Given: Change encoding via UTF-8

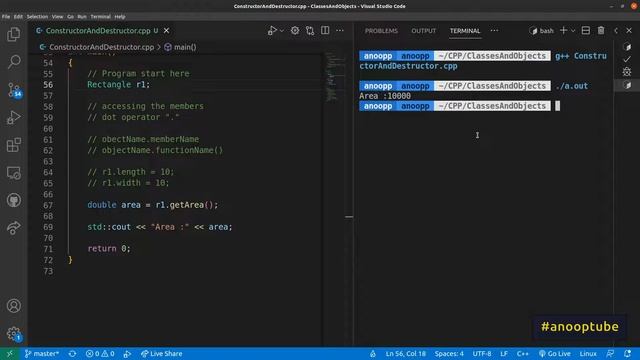Looking at the screenshot, I should tap(482, 354).
